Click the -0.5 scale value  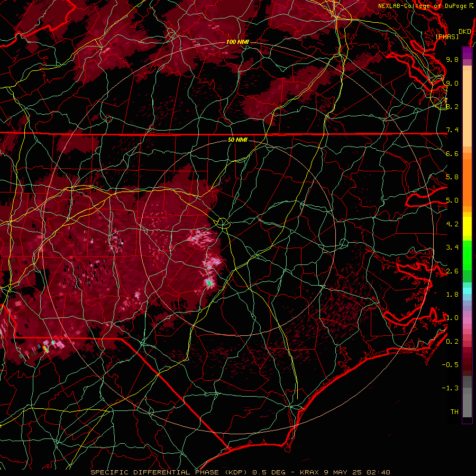tap(450, 365)
